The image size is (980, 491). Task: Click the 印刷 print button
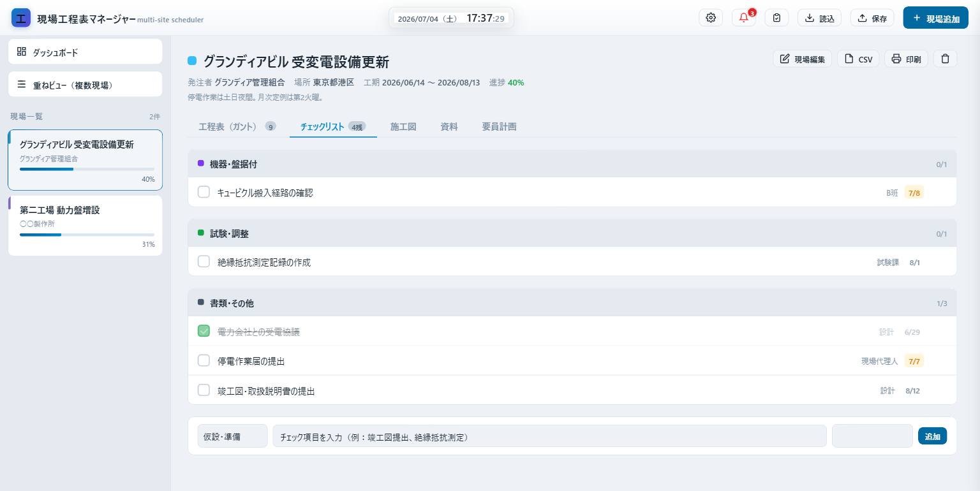click(x=906, y=59)
